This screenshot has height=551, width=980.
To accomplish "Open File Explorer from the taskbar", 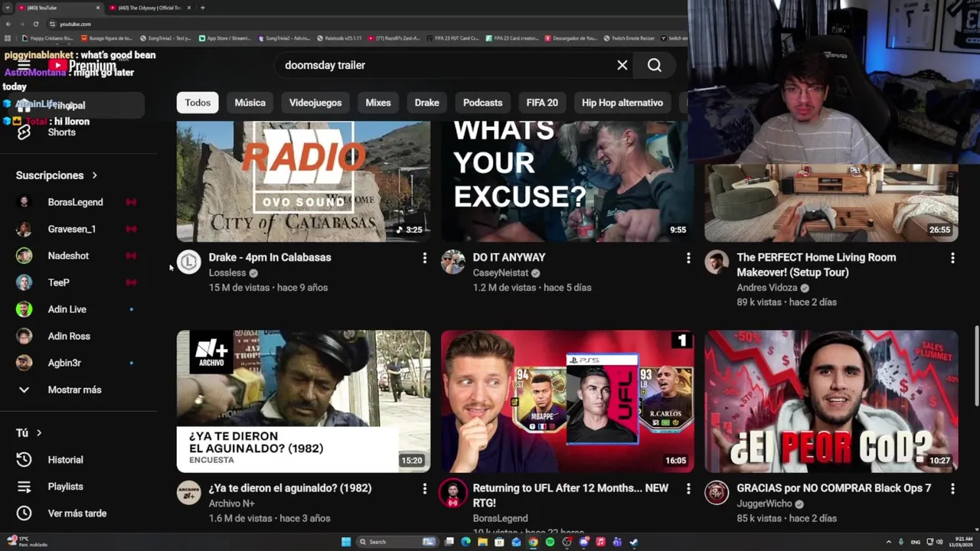I will pyautogui.click(x=482, y=542).
